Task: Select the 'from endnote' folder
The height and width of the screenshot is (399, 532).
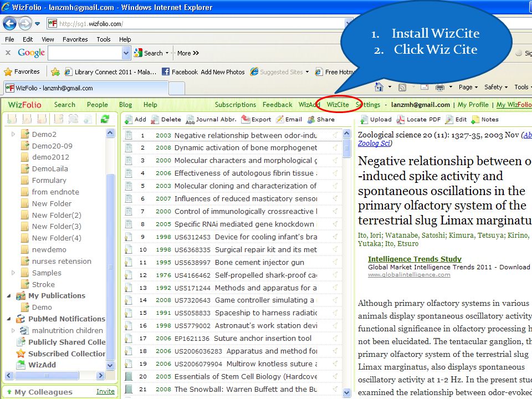Action: (55, 192)
